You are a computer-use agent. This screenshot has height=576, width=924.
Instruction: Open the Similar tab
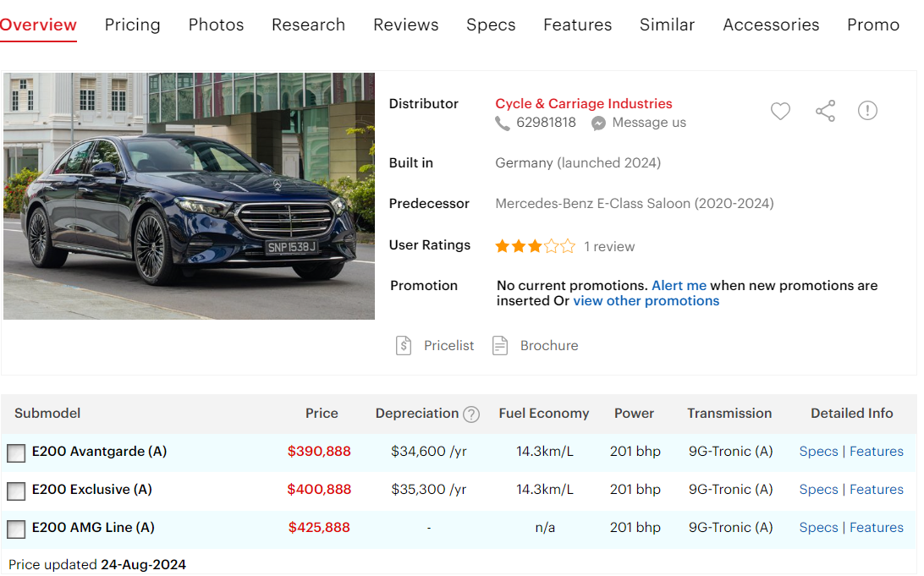coord(667,25)
